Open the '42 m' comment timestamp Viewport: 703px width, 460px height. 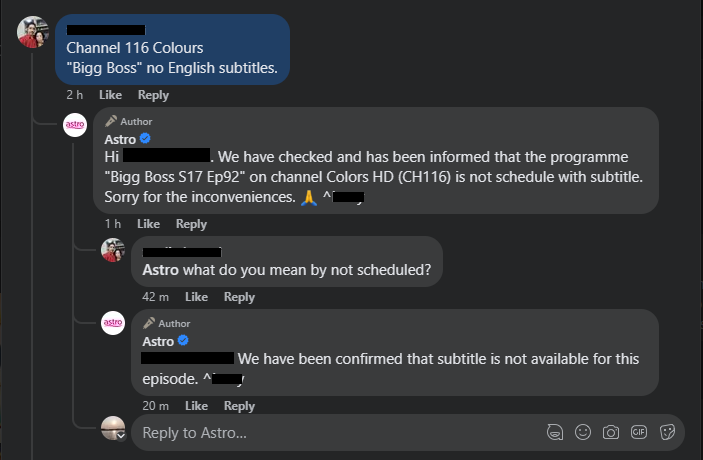[x=155, y=297]
